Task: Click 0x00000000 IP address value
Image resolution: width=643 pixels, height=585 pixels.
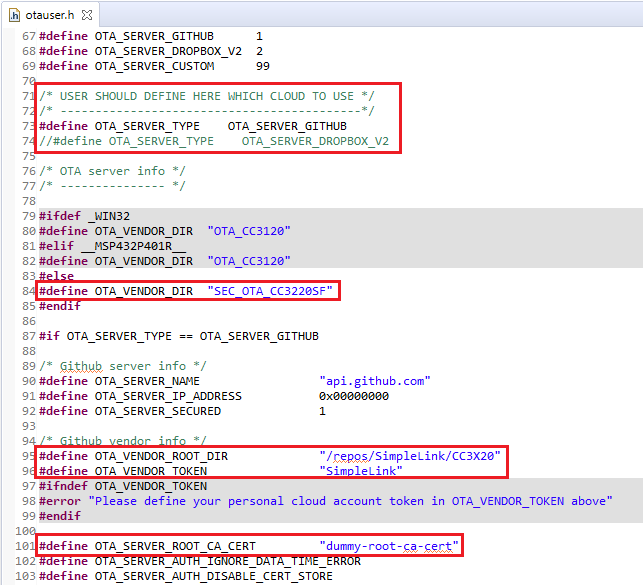Action: coord(354,396)
